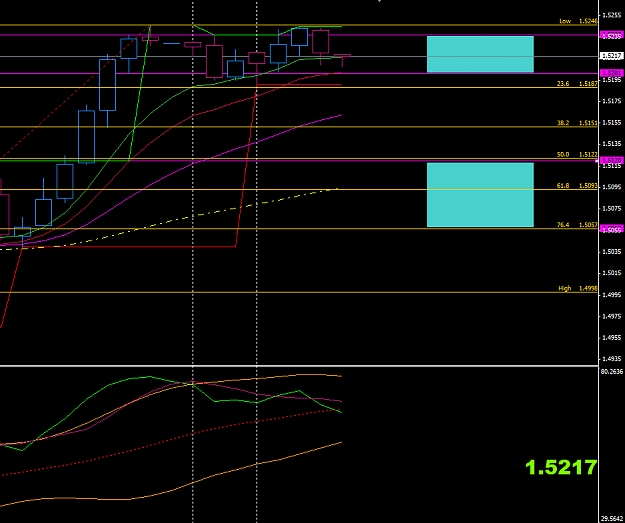Click the Fibonacci '61.8 1.5093' level label
Viewport: 625px width, 523px height.
tap(577, 186)
